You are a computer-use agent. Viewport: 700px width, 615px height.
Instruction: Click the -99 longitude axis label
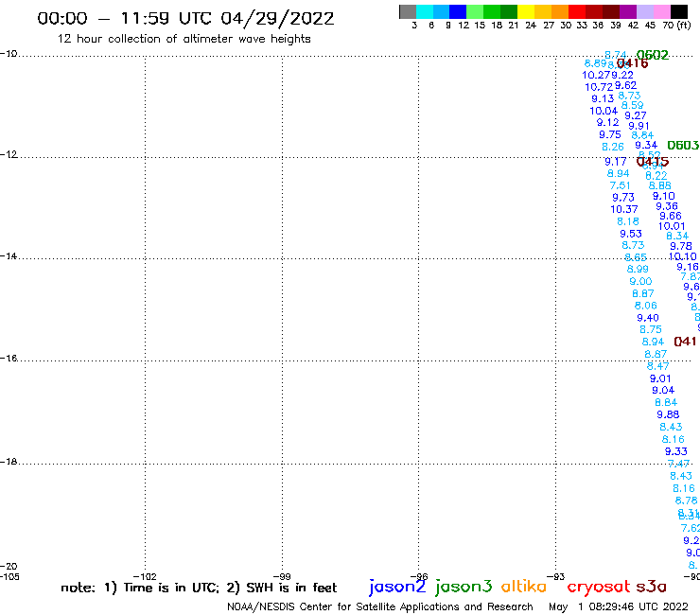pos(282,577)
